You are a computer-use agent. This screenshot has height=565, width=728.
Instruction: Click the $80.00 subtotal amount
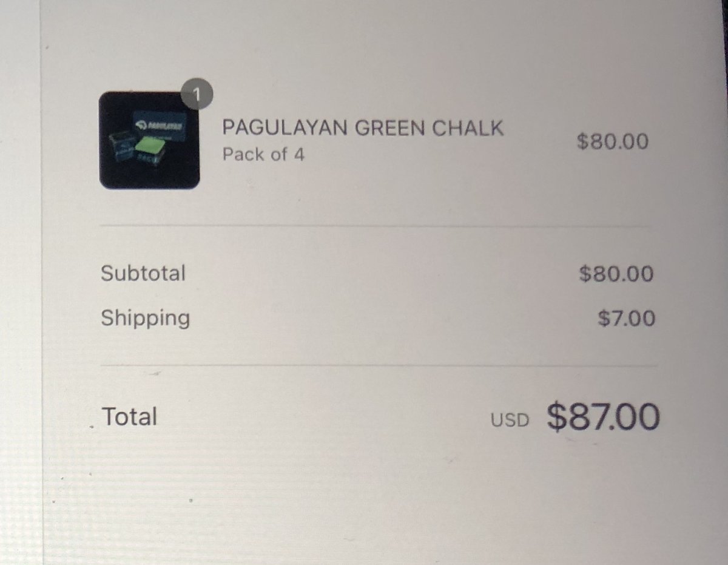[616, 274]
